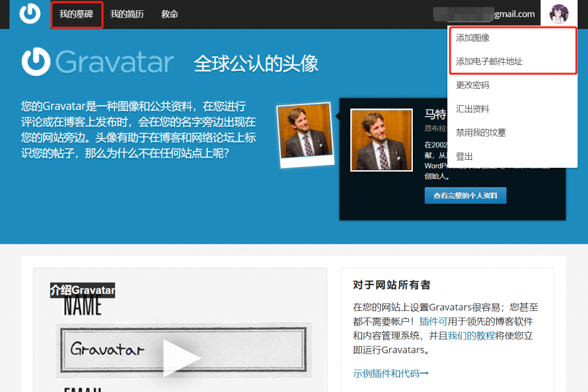
Task: Click the gmail.com account email
Action: (484, 14)
